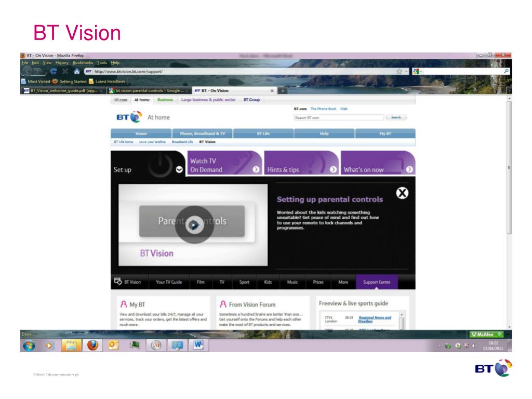Switch to Firefox on the taskbar

pyautogui.click(x=92, y=345)
